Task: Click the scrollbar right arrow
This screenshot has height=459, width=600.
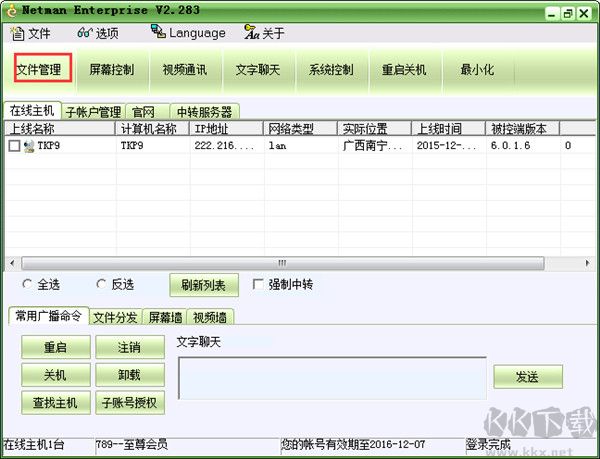Action: coord(587,263)
